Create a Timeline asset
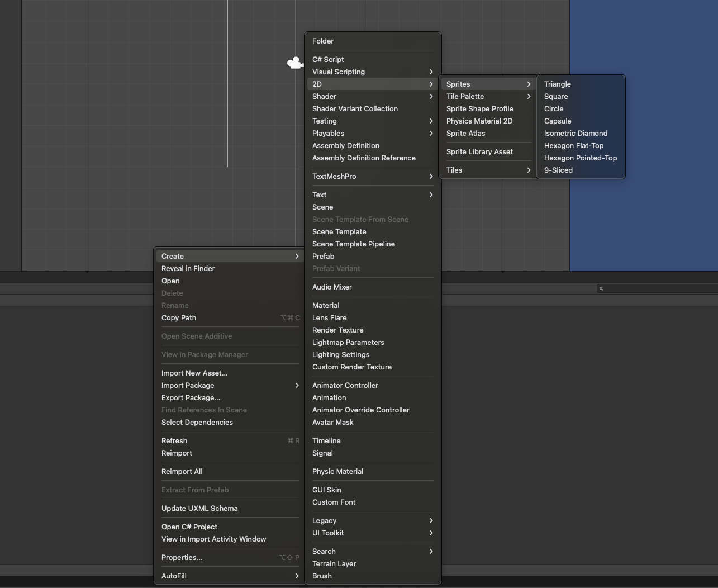 [x=373, y=440]
